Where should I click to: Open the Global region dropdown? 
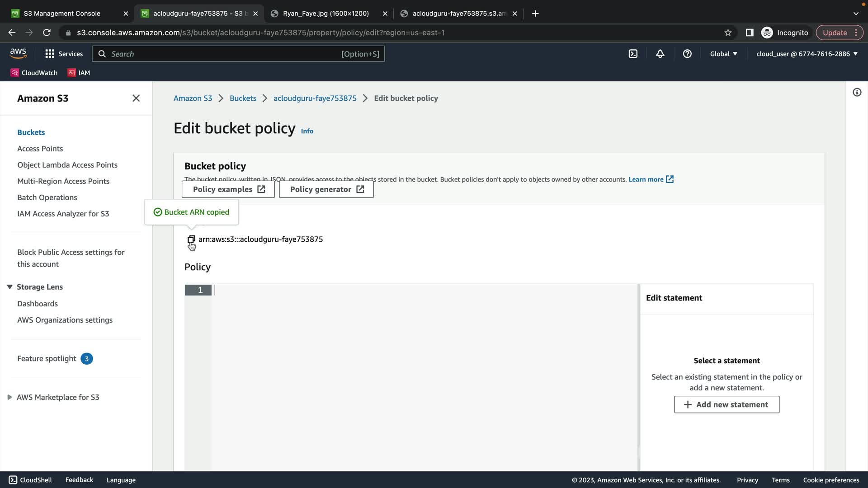(723, 54)
